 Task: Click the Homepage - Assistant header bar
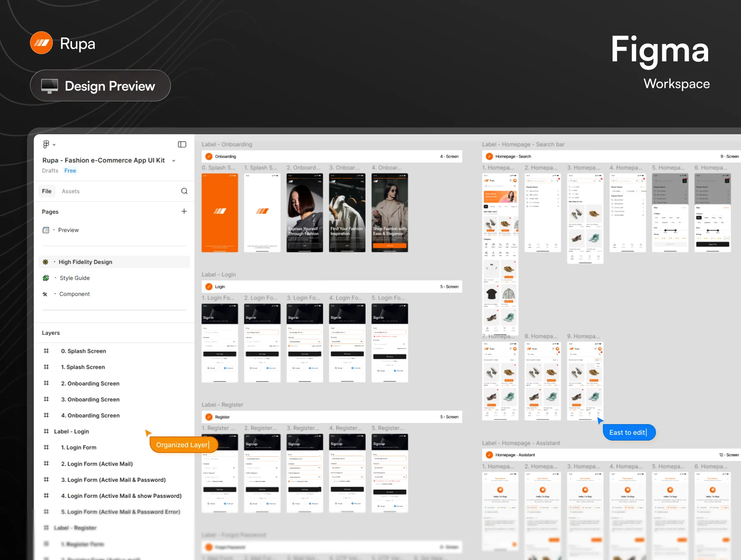point(611,455)
